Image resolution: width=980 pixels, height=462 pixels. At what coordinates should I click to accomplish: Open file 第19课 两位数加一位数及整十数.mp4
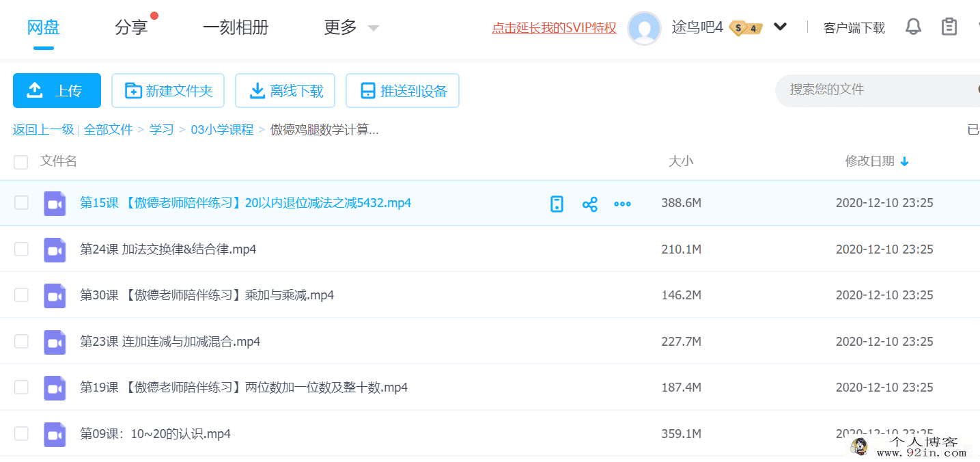coord(244,388)
